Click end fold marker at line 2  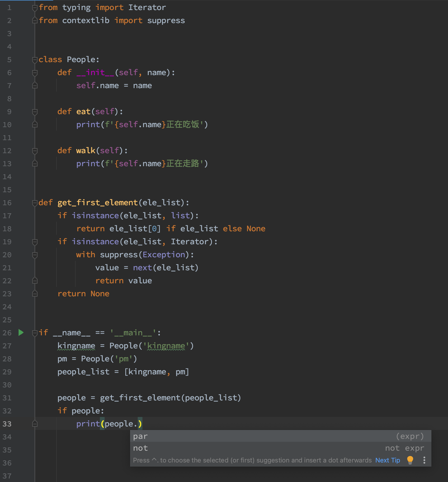[35, 20]
